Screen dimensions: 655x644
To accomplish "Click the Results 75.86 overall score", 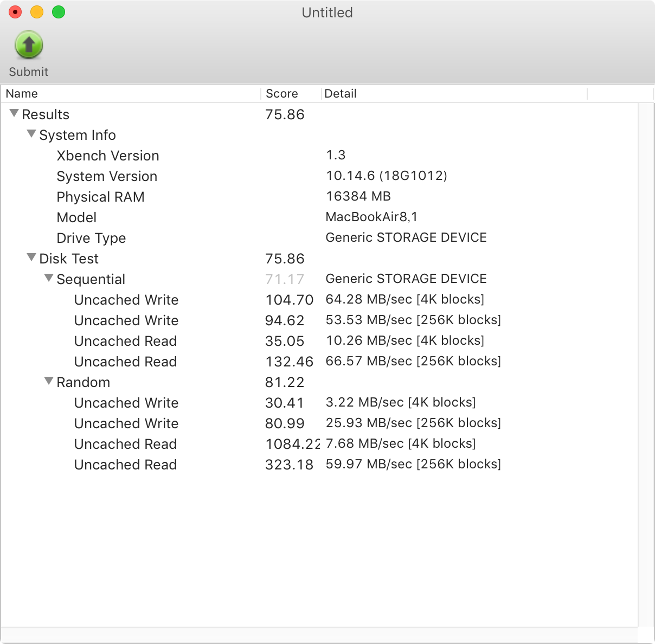I will coord(285,114).
